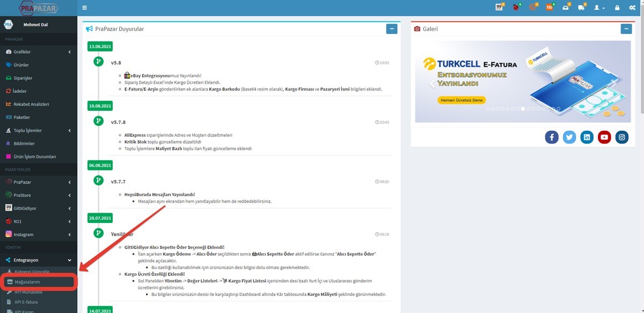Collapse the Entegrasyon menu
The height and width of the screenshot is (313, 644).
click(x=39, y=260)
